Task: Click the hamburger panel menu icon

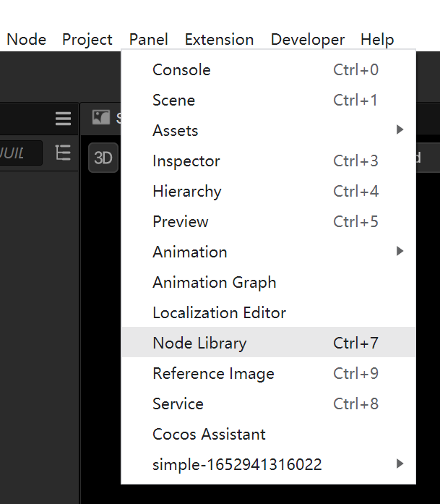Action: click(x=64, y=119)
